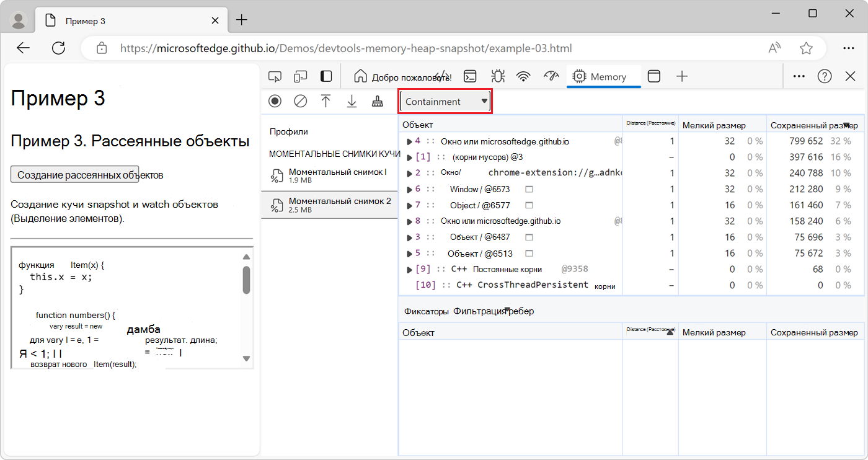Click the collect garbage broom icon
Image resolution: width=868 pixels, height=460 pixels.
click(377, 101)
